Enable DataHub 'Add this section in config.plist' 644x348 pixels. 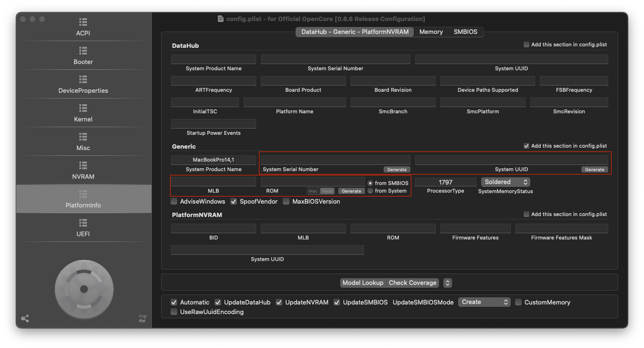526,44
